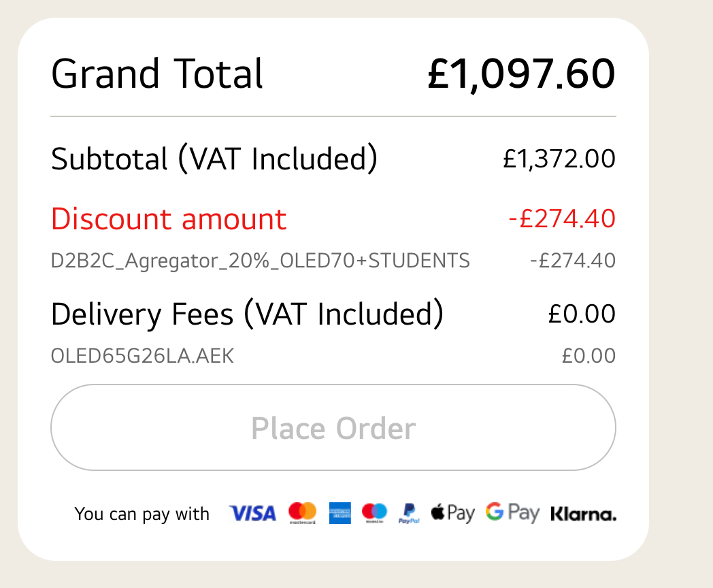This screenshot has width=713, height=588.
Task: Click the £1,372.00 subtotal amount
Action: click(x=559, y=159)
